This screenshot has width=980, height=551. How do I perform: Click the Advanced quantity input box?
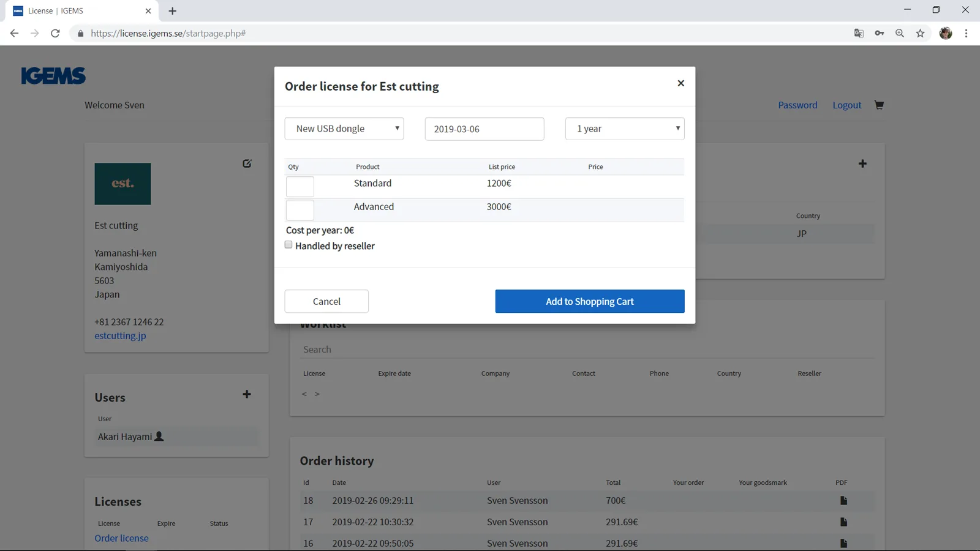300,210
